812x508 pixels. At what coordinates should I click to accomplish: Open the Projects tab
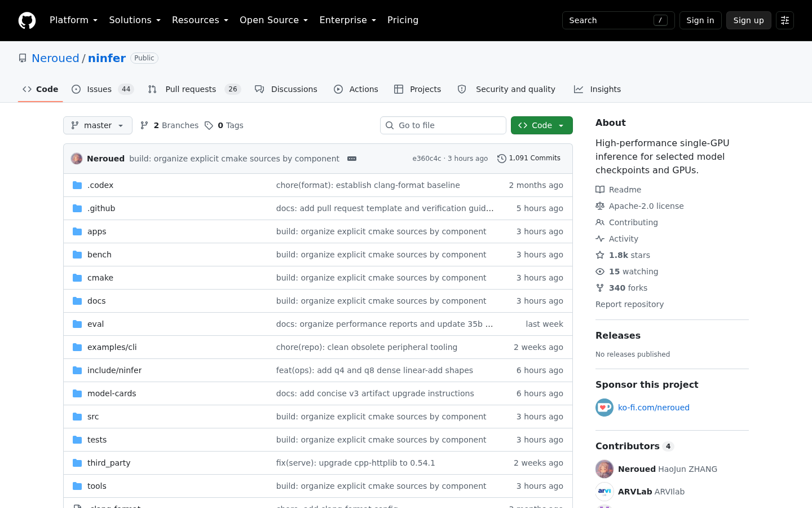coord(418,89)
